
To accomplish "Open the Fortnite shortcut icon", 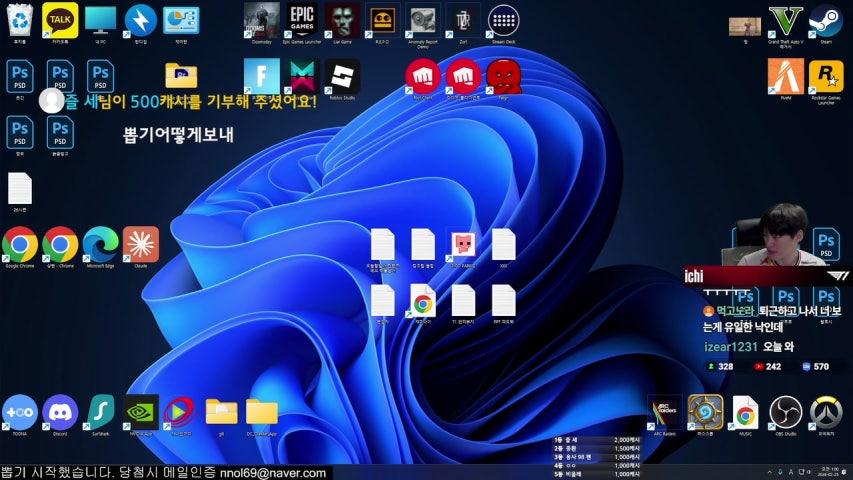I will [261, 75].
